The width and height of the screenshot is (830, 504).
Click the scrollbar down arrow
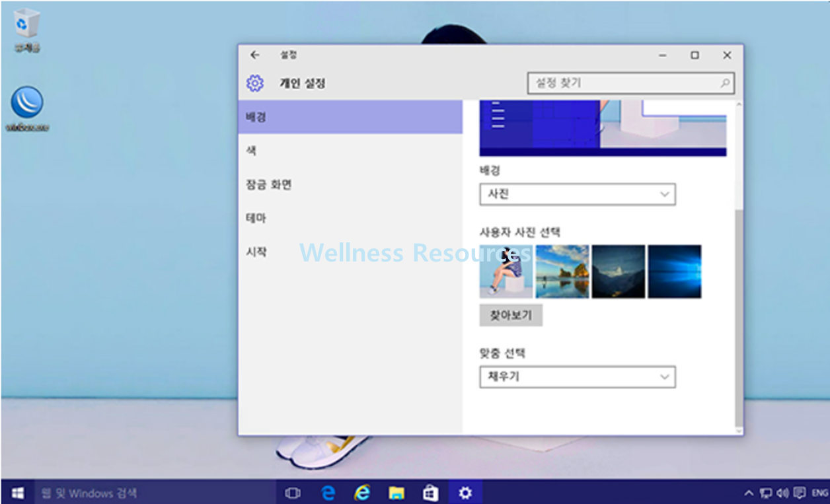(739, 431)
